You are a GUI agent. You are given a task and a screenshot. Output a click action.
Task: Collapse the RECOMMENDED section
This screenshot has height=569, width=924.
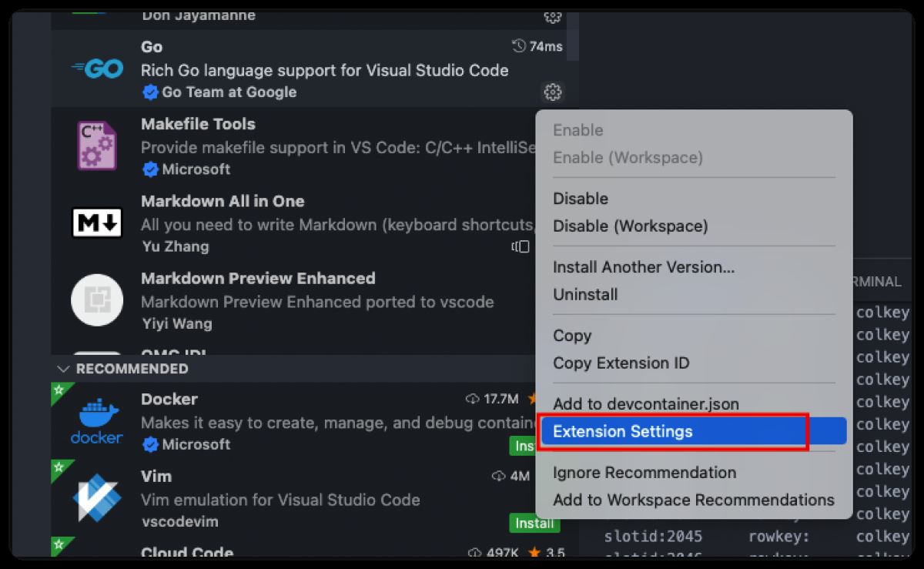tap(63, 369)
